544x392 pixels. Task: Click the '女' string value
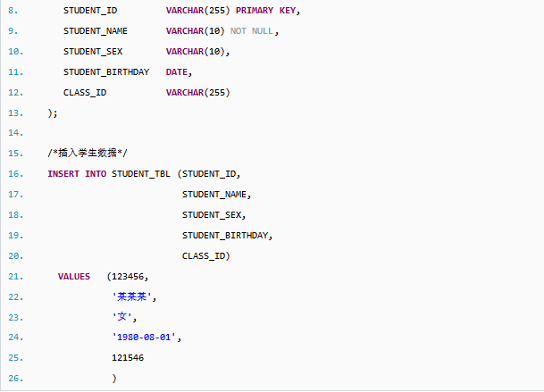coord(123,317)
